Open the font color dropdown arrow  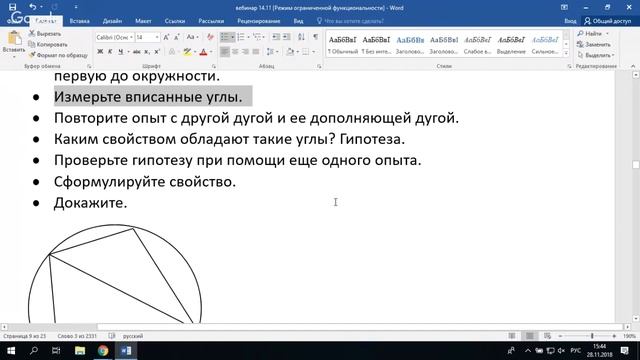[x=211, y=52]
